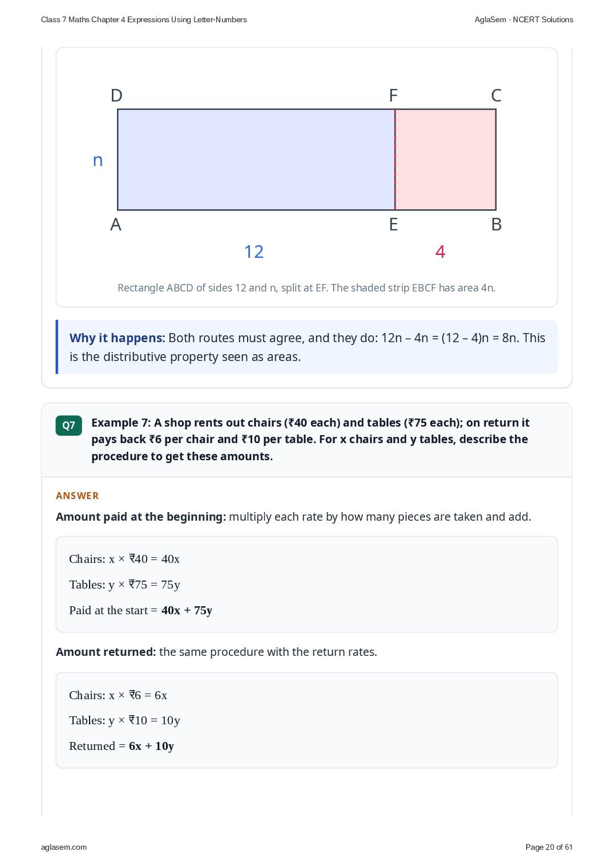
Task: Click the green Q7 question badge
Action: point(68,425)
